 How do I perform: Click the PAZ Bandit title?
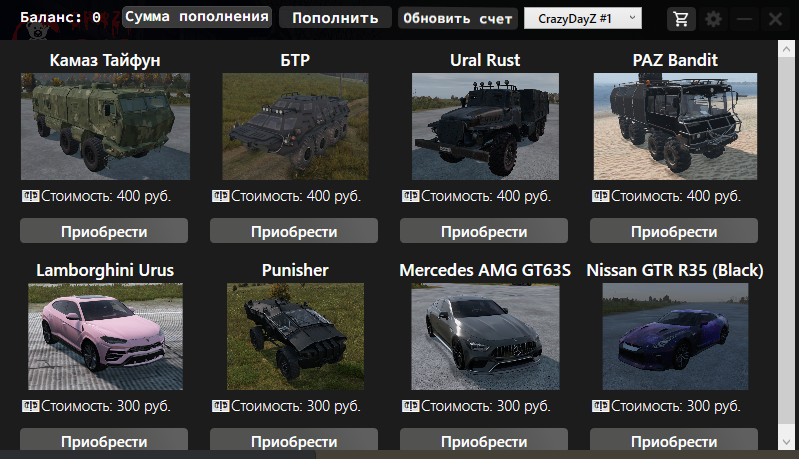click(675, 60)
